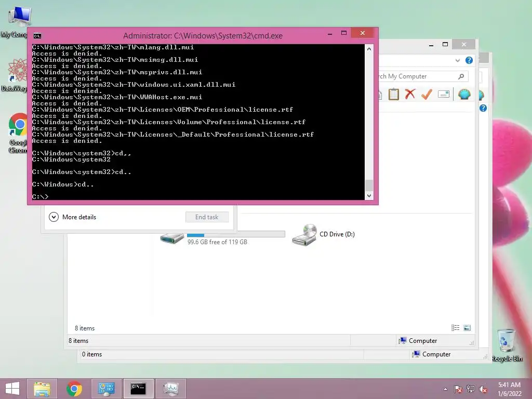Click the cmd.exe window title bar
The height and width of the screenshot is (399, 532).
click(x=203, y=36)
